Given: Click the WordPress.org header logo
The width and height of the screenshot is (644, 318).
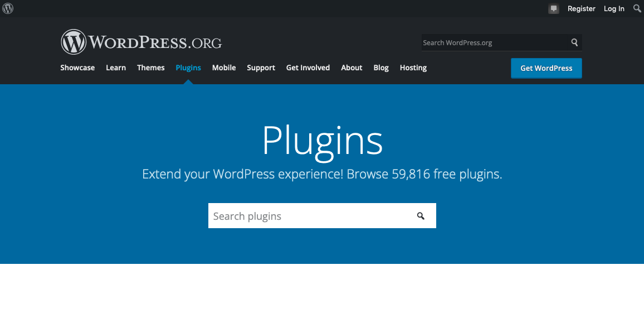Looking at the screenshot, I should [x=142, y=42].
